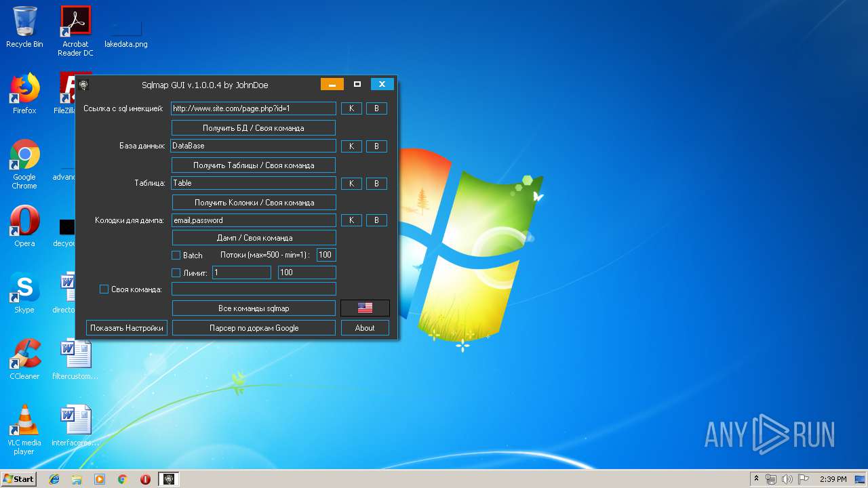Launch Opera from desktop
This screenshot has height=488, width=868.
pos(24,226)
